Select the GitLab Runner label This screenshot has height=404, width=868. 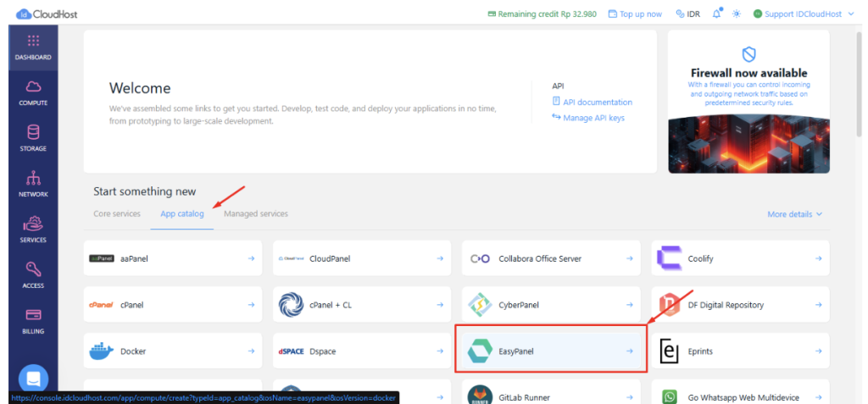(x=524, y=397)
